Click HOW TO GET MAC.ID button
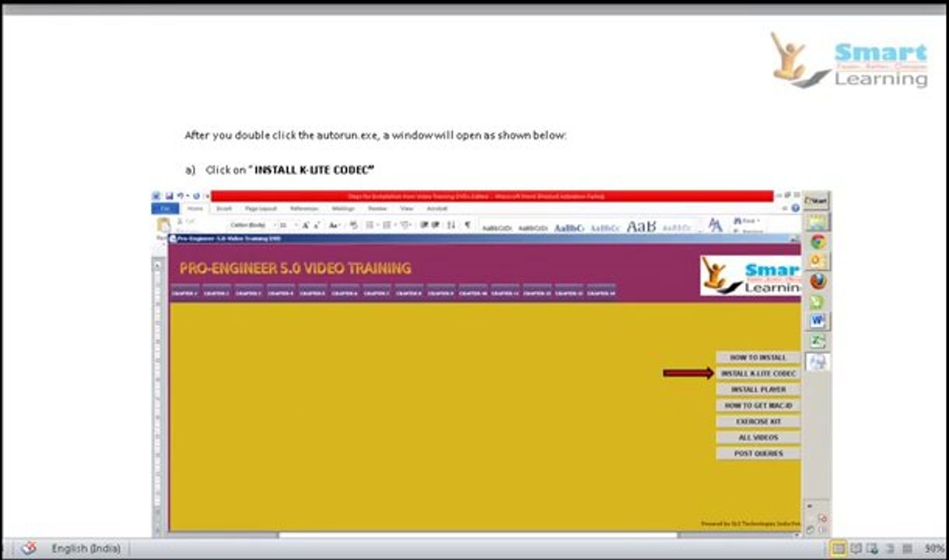 tap(758, 405)
